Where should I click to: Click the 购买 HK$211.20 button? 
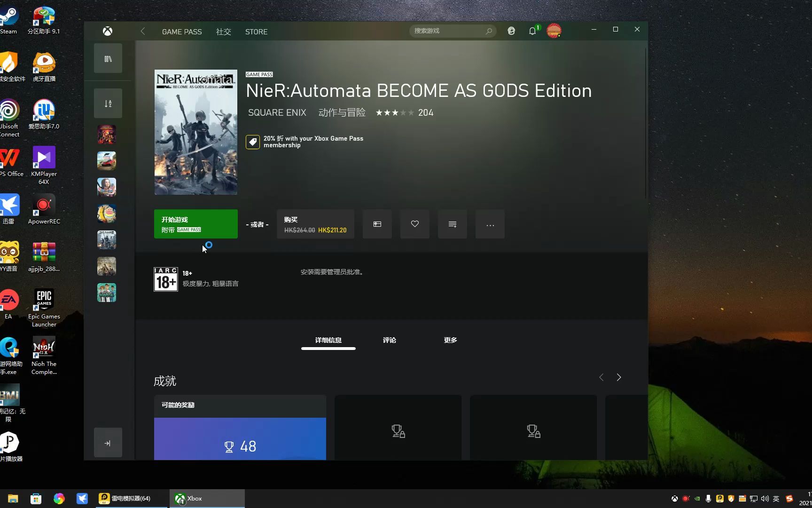tap(315, 224)
